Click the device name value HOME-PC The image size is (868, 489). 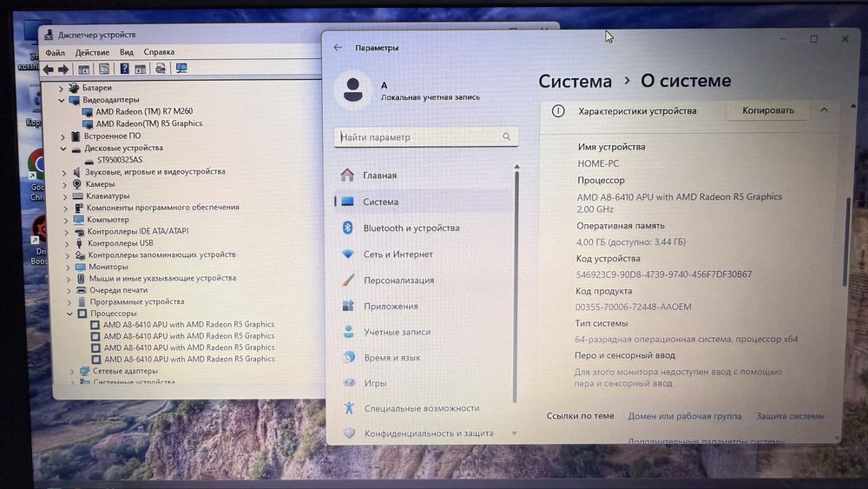coord(598,164)
